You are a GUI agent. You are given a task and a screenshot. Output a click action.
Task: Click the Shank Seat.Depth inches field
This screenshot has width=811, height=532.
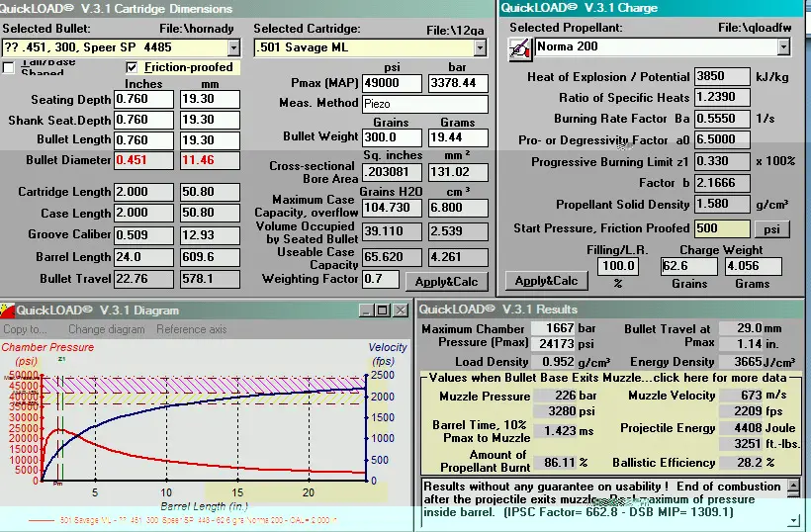click(143, 120)
